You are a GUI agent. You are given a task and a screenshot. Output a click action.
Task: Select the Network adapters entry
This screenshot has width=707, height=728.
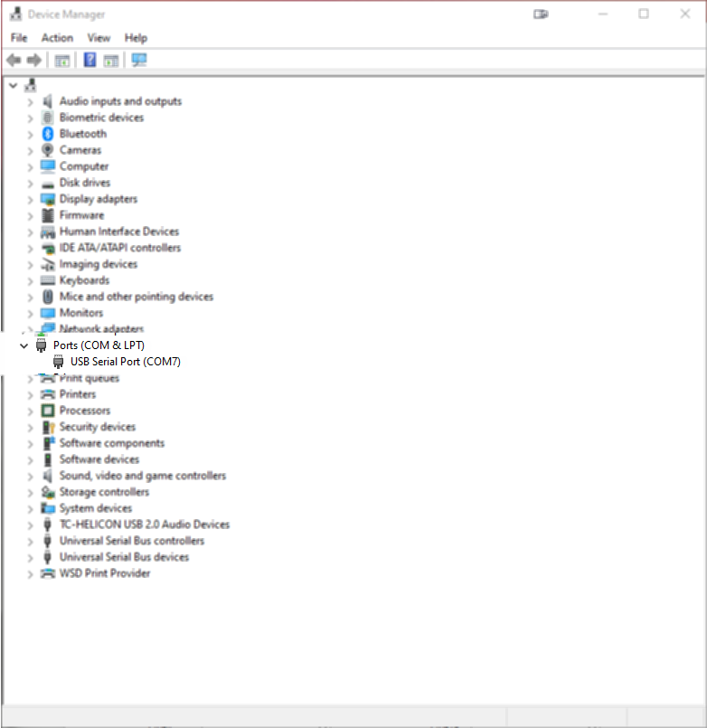click(x=101, y=328)
